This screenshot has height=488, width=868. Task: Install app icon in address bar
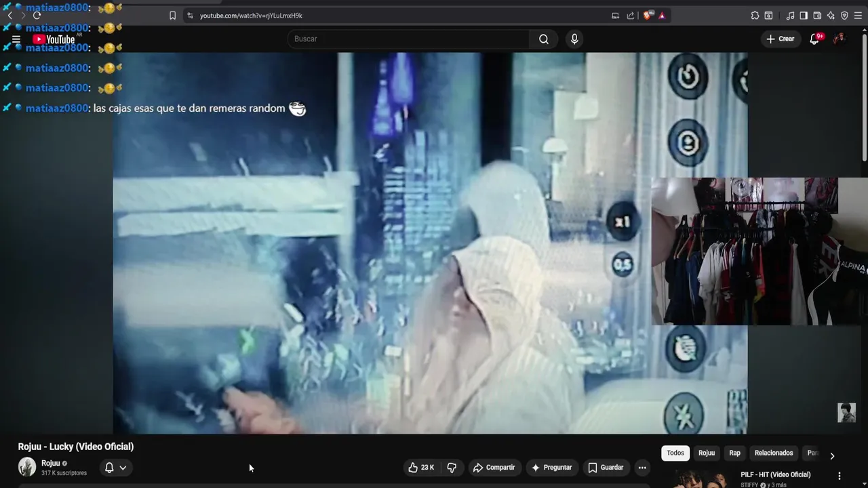[615, 16]
